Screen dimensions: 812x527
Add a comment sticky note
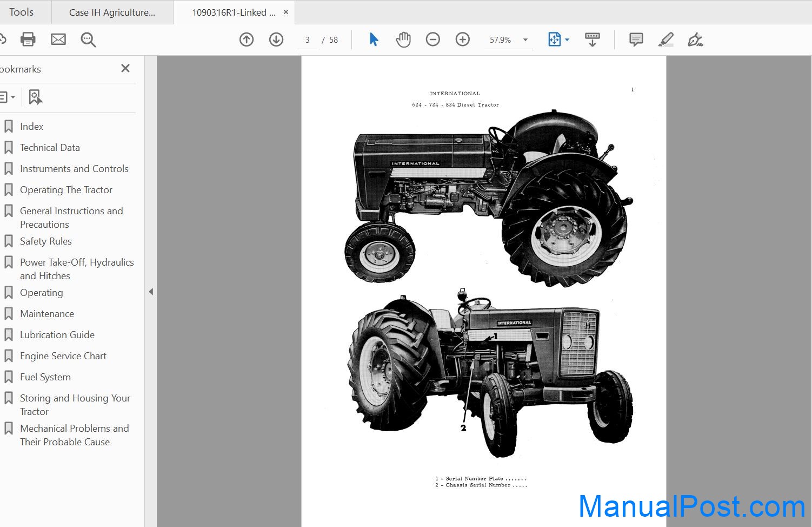pos(636,39)
